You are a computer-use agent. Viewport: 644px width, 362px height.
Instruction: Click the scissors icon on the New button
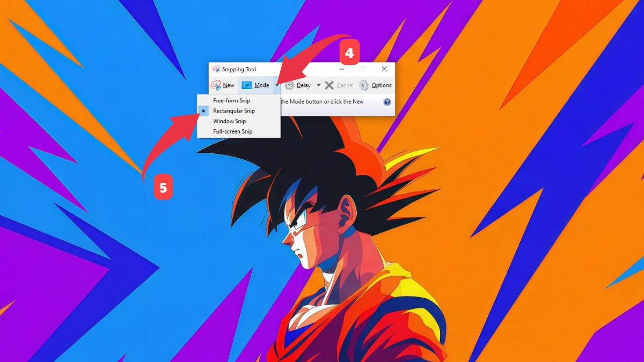[216, 85]
